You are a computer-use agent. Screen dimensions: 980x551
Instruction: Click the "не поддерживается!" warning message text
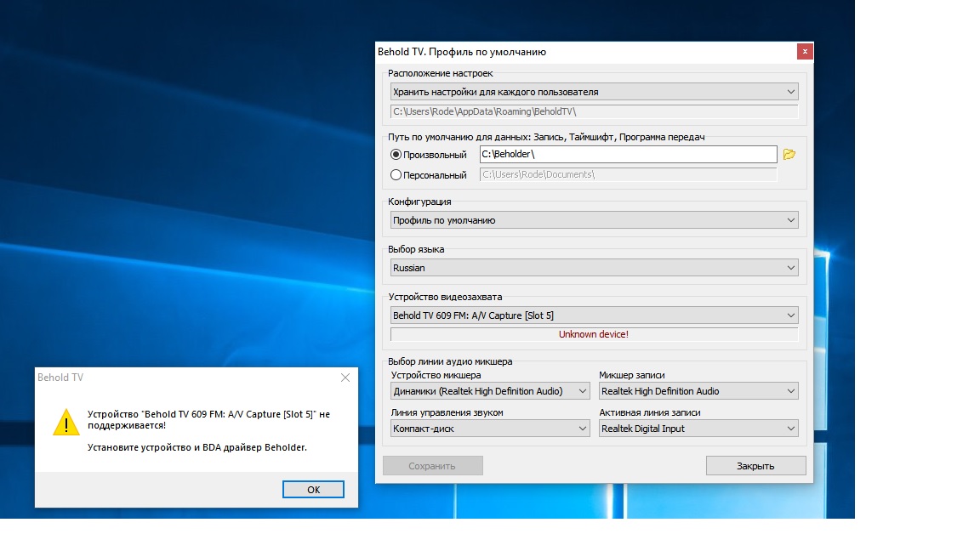(x=208, y=420)
